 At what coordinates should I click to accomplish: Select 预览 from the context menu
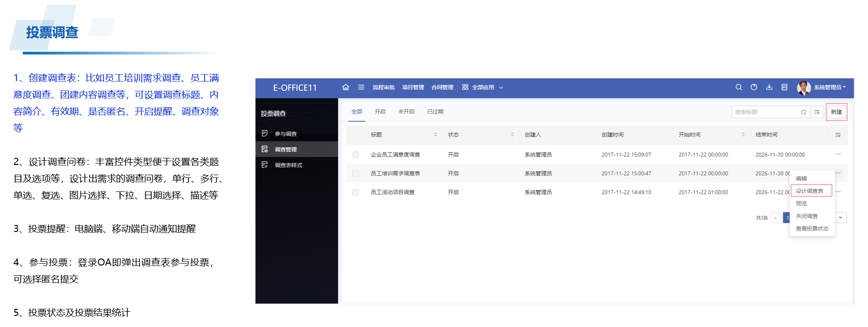801,204
